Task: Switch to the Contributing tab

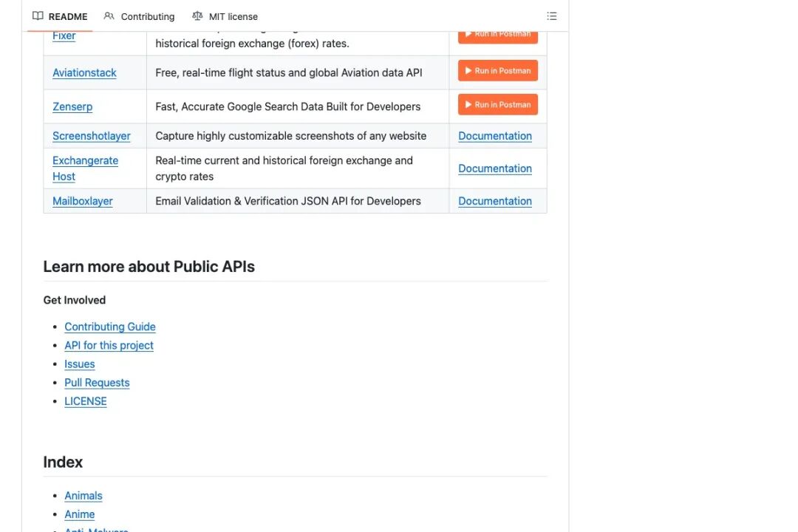Action: [x=139, y=16]
